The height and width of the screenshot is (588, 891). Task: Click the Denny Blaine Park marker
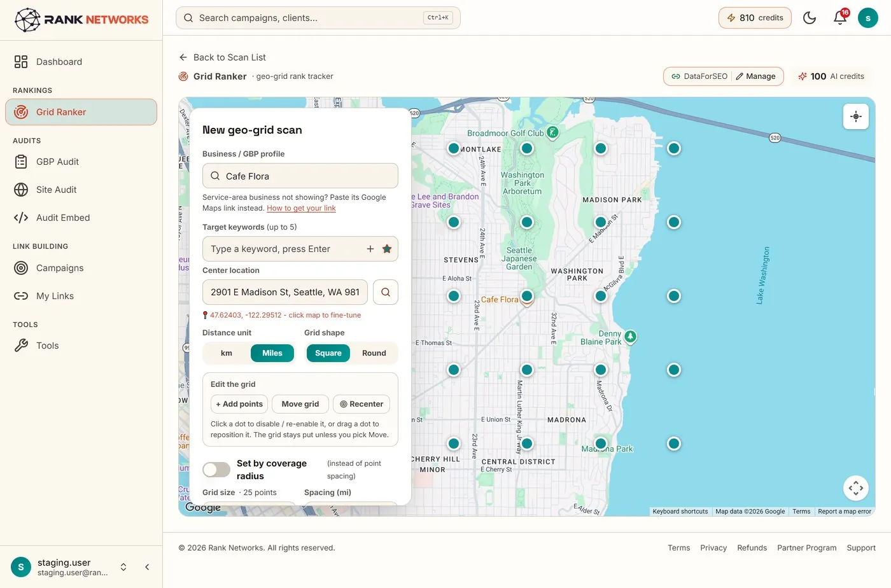(x=630, y=336)
